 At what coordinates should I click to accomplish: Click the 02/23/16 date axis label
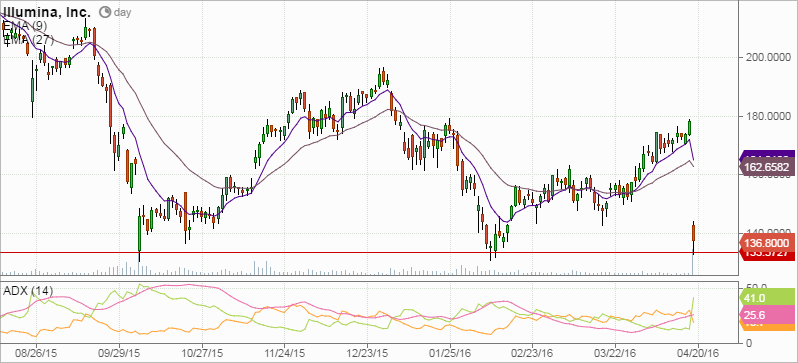532,352
